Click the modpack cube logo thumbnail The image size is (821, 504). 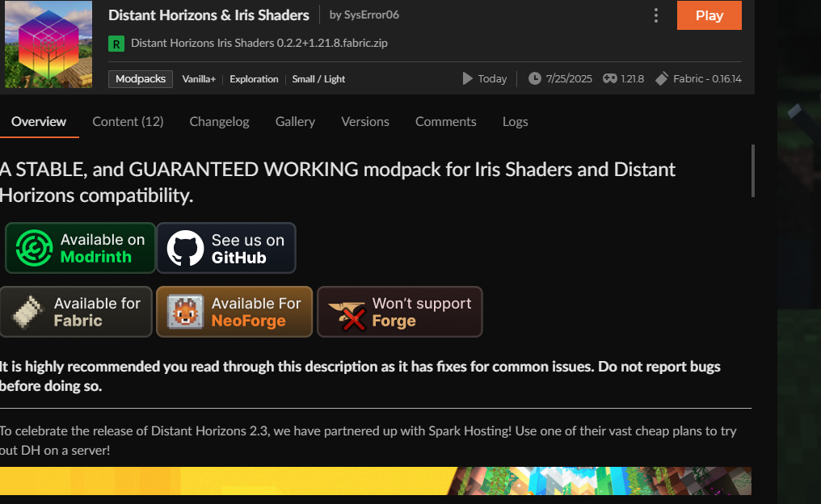48,44
